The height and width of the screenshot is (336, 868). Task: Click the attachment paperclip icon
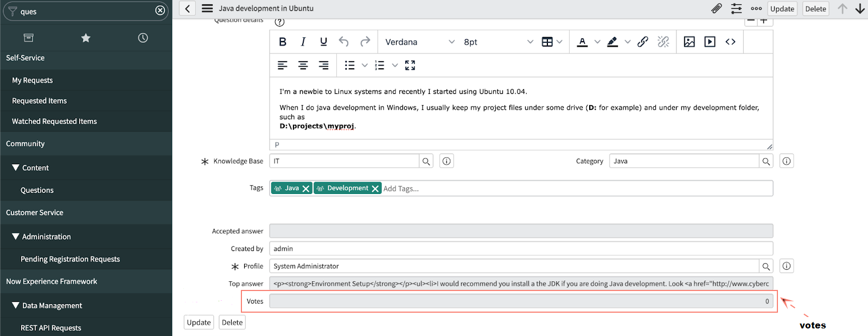[x=716, y=9]
